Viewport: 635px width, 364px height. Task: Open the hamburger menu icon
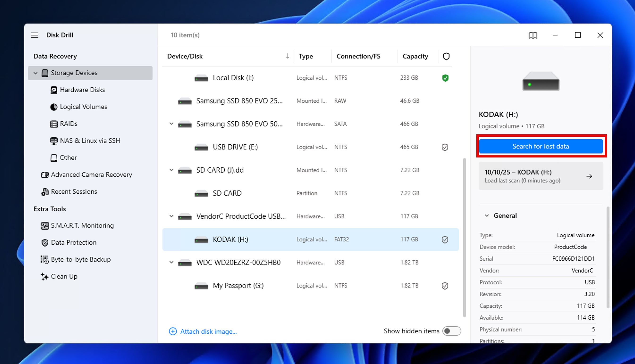34,35
